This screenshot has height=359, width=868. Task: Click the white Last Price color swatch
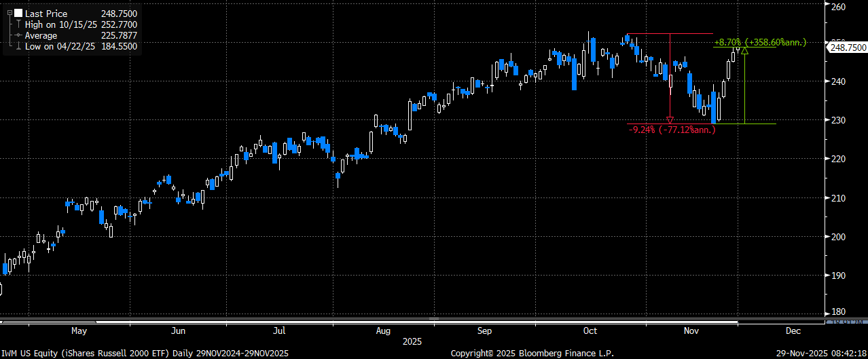(x=18, y=14)
